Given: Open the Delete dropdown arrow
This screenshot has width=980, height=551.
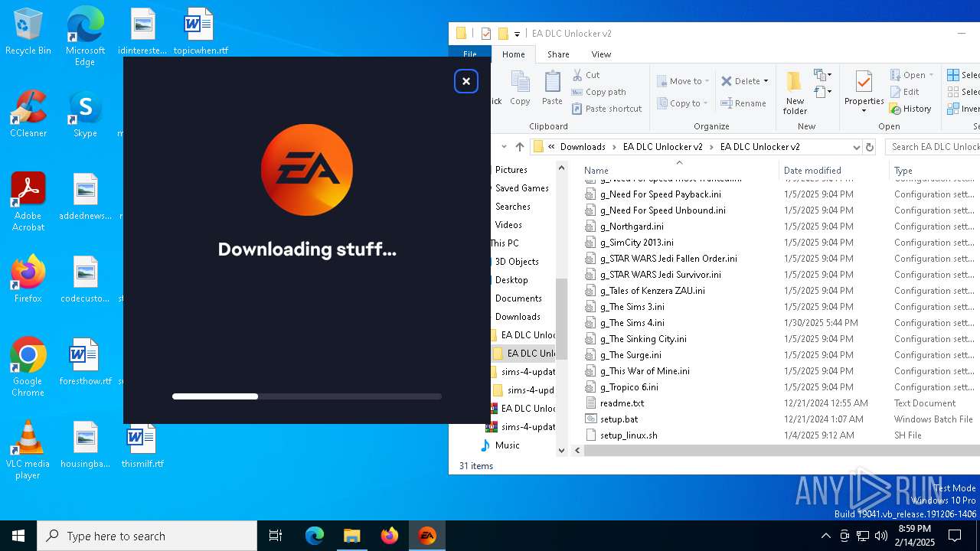Looking at the screenshot, I should (766, 81).
